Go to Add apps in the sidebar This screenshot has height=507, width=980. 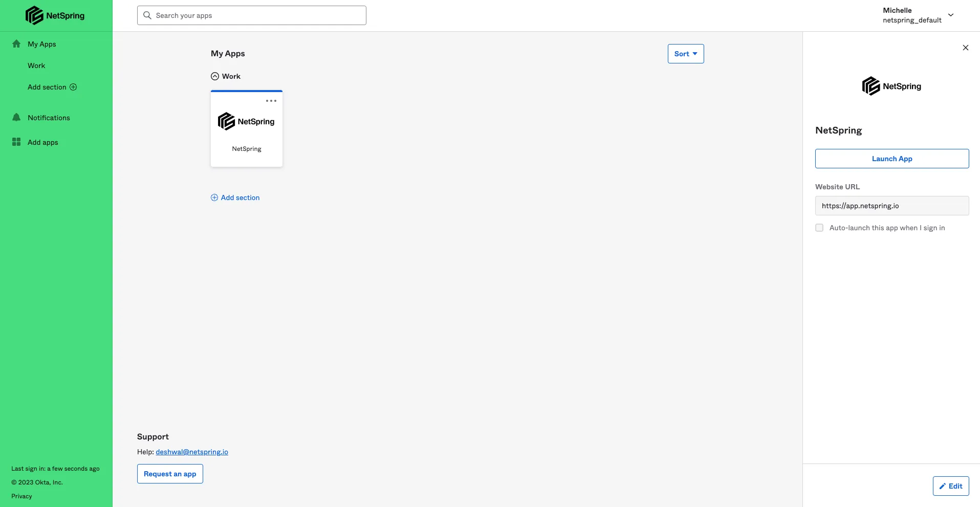[x=43, y=142]
